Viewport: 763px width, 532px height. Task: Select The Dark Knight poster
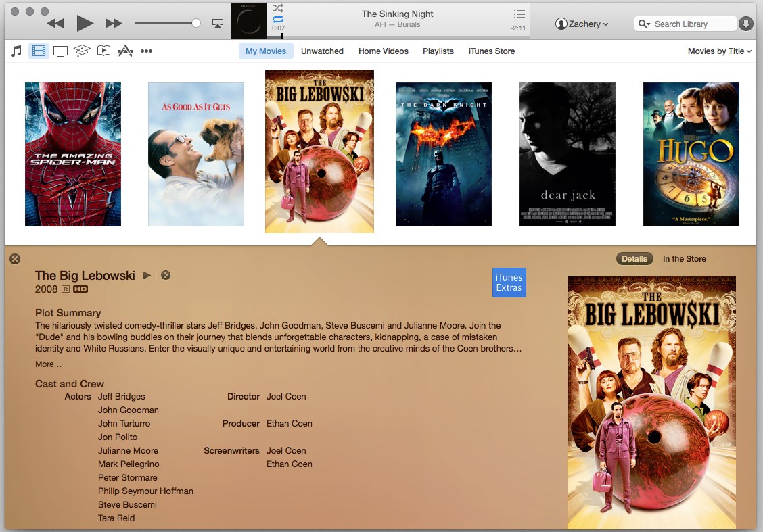tap(444, 154)
